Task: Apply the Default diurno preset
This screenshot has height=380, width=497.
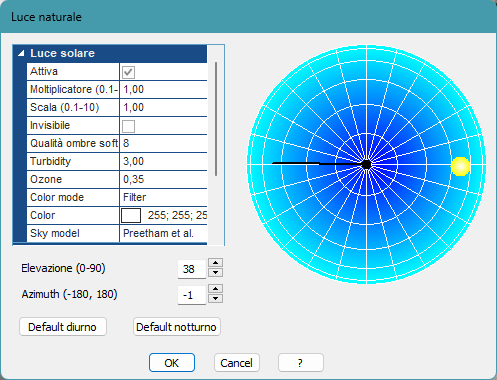Action: coord(63,327)
